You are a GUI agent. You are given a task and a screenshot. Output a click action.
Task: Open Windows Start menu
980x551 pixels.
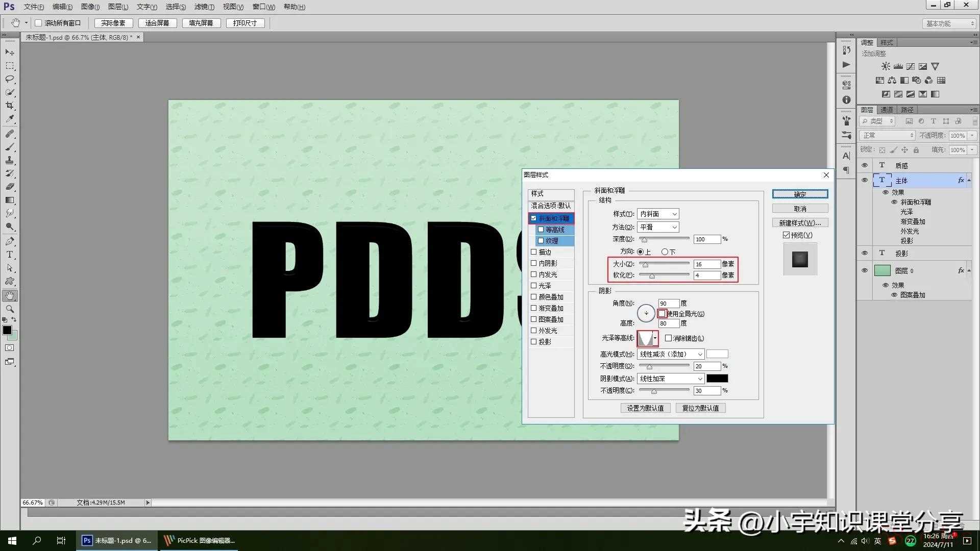[x=12, y=541]
